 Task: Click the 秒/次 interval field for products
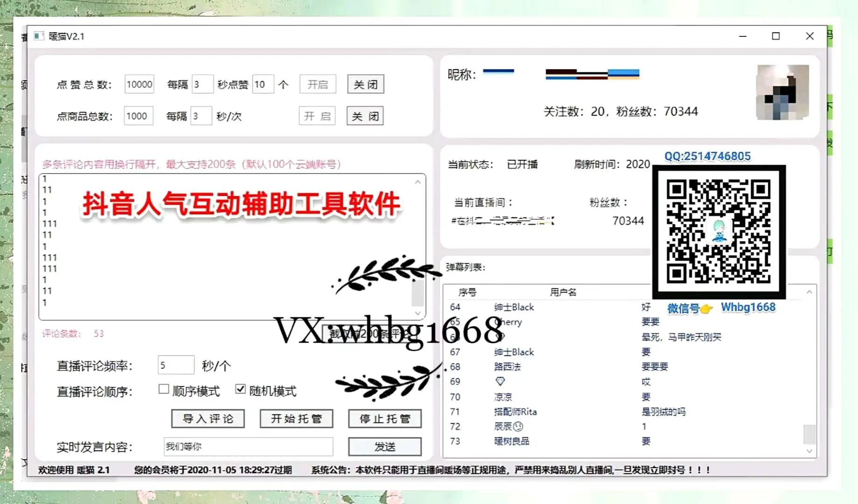click(201, 116)
